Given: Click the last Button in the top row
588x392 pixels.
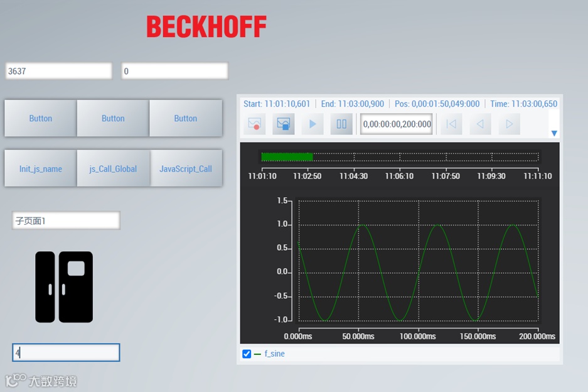Looking at the screenshot, I should pyautogui.click(x=186, y=118).
